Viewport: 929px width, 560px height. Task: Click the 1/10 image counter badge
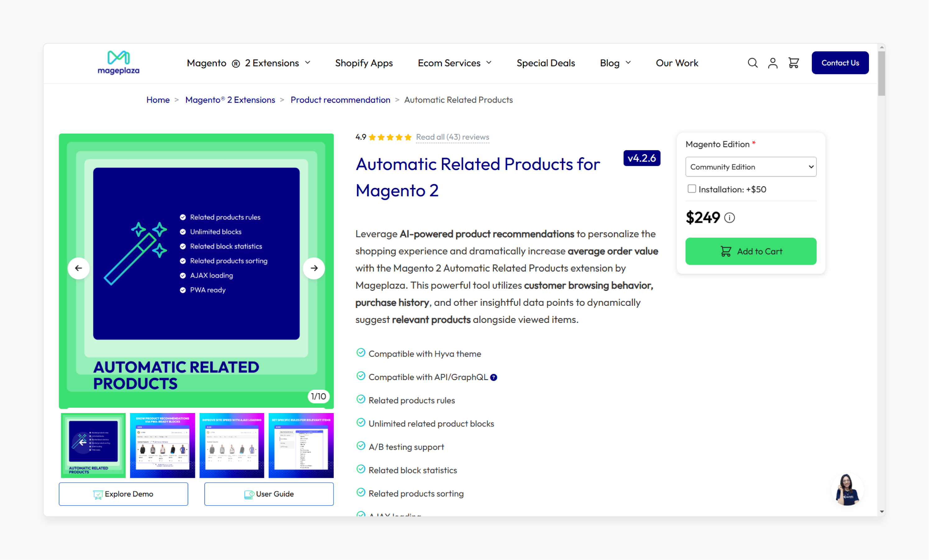pos(318,397)
